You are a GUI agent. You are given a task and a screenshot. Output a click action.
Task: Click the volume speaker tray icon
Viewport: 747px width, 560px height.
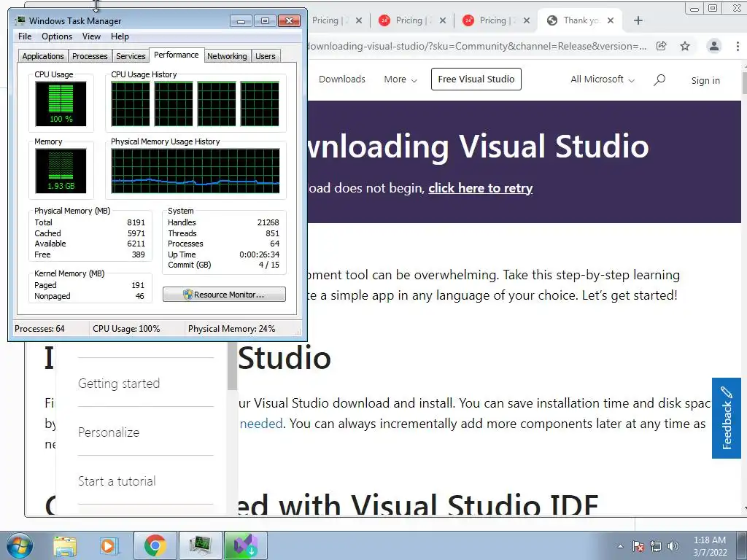pos(673,546)
